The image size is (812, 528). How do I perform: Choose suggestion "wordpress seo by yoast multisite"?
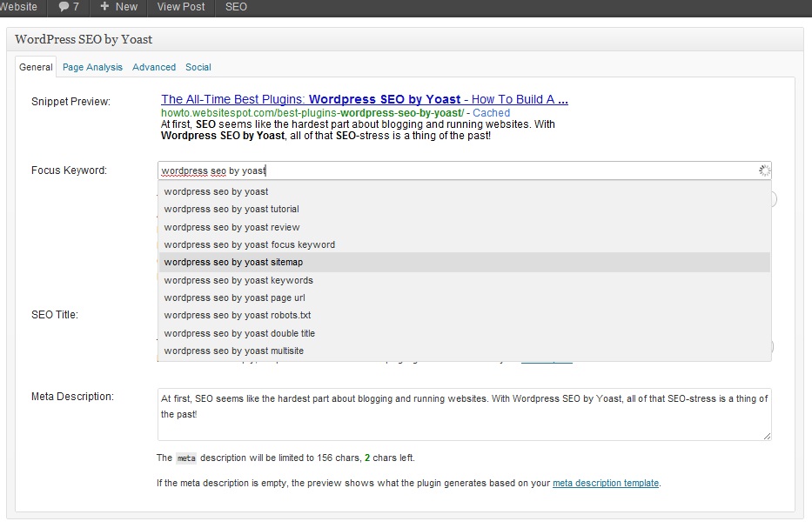tap(464, 351)
